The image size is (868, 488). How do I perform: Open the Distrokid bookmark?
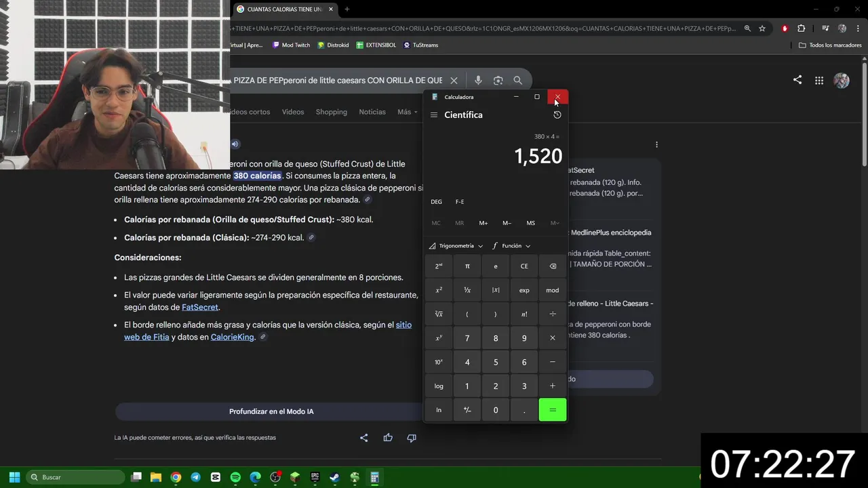pyautogui.click(x=333, y=45)
